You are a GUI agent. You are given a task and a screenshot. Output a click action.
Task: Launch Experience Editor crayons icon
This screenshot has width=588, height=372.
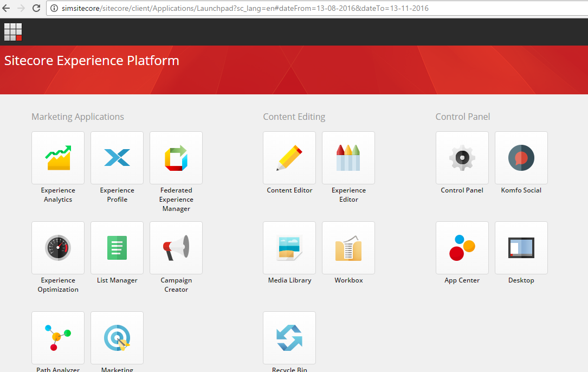click(348, 158)
